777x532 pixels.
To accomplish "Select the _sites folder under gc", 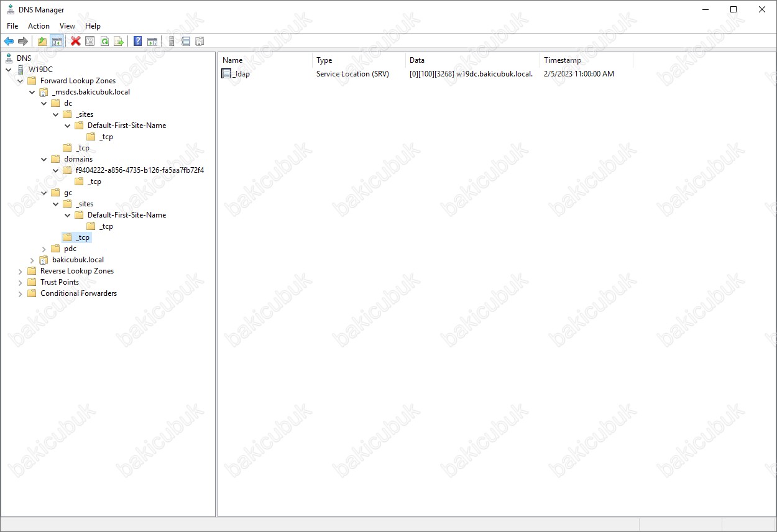I will pos(85,204).
